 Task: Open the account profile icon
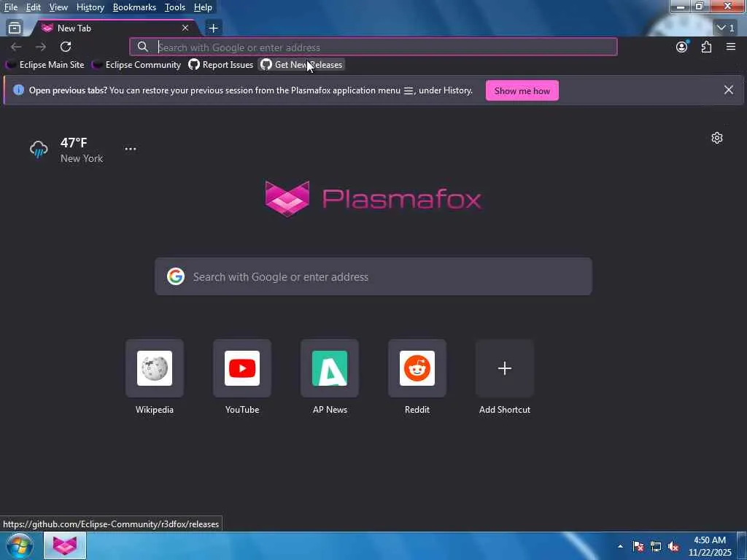tap(682, 47)
